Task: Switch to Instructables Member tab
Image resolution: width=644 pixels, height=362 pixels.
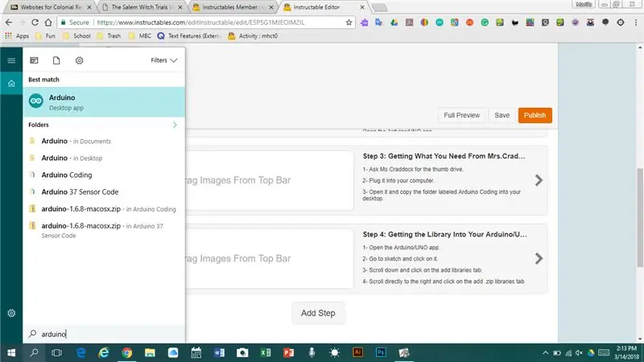Action: [233, 7]
